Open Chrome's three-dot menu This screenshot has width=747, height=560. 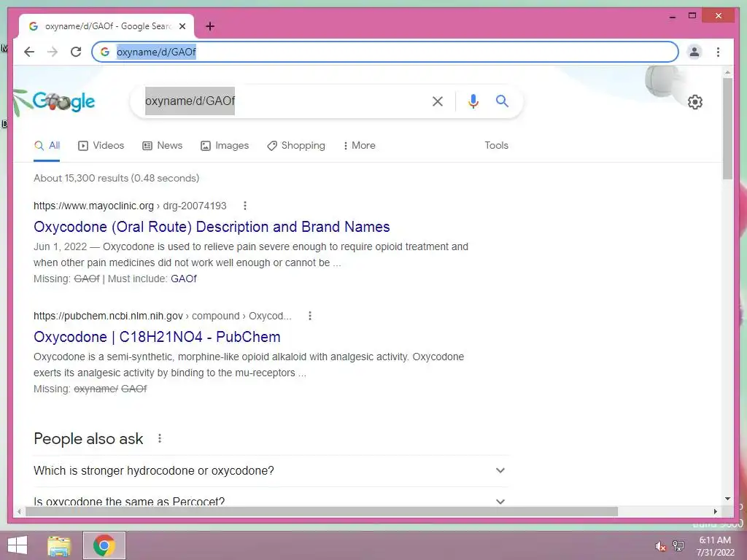(x=718, y=52)
